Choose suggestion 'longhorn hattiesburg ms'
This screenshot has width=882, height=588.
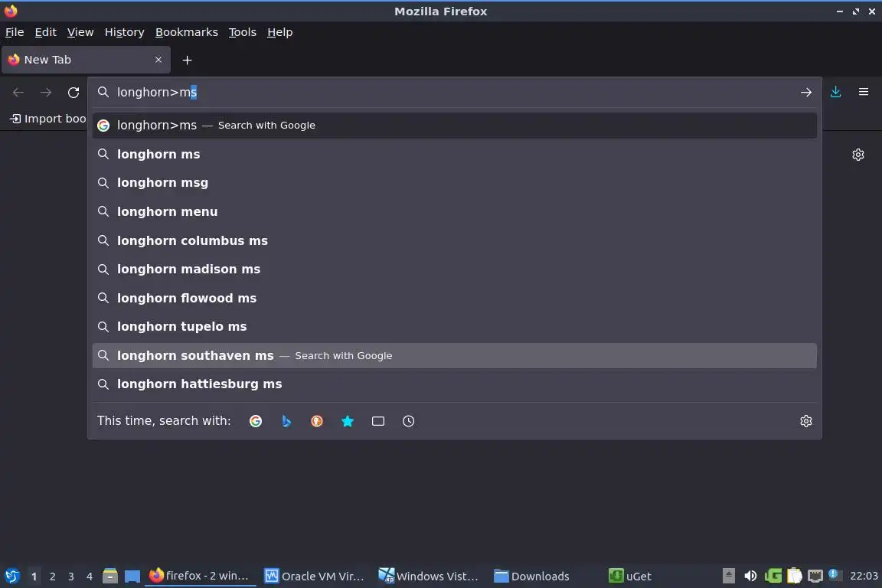tap(455, 384)
